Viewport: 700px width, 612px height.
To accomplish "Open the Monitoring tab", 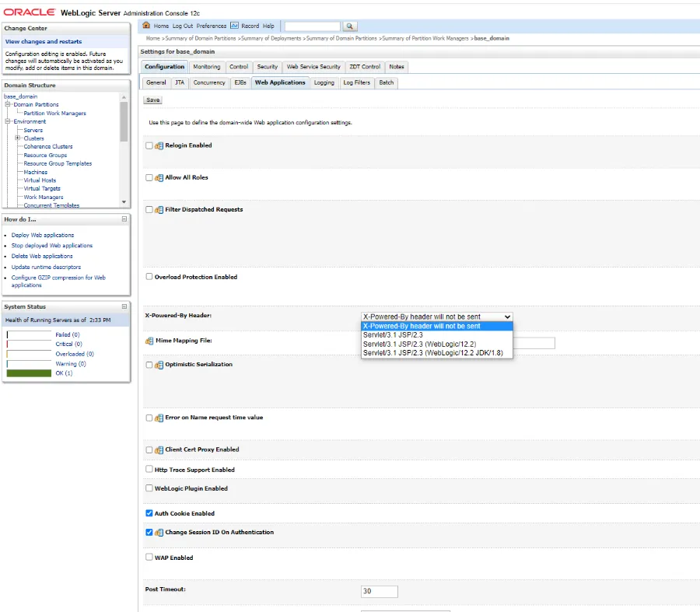I will tap(207, 67).
